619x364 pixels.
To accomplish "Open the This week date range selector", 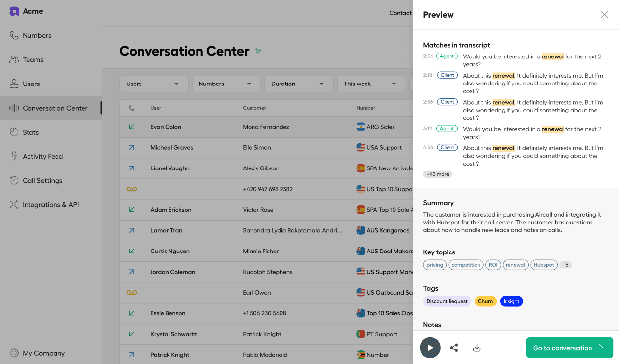I will point(371,84).
